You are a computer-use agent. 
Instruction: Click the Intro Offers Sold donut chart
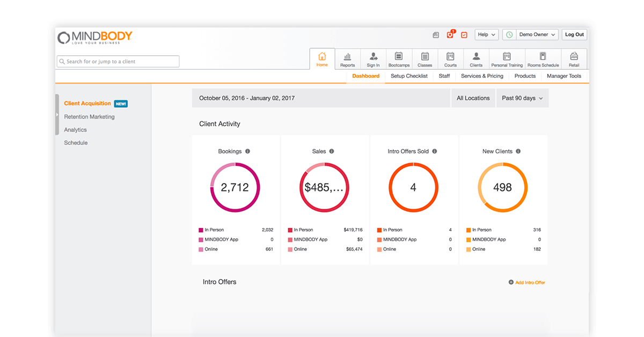(x=413, y=187)
